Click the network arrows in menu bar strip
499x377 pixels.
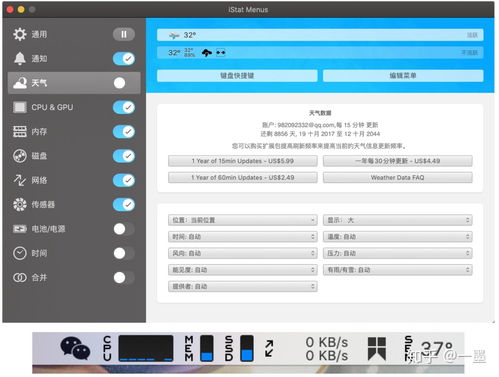click(269, 348)
